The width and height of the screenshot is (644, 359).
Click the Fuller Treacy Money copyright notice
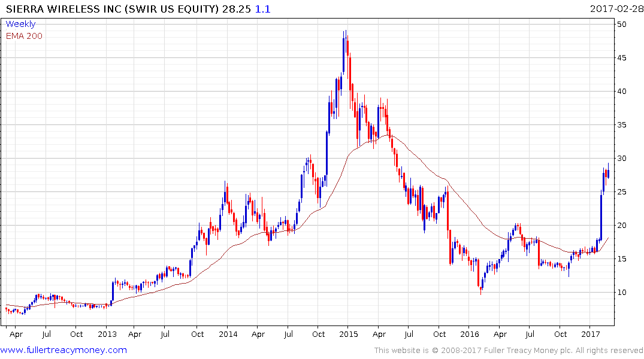click(509, 351)
